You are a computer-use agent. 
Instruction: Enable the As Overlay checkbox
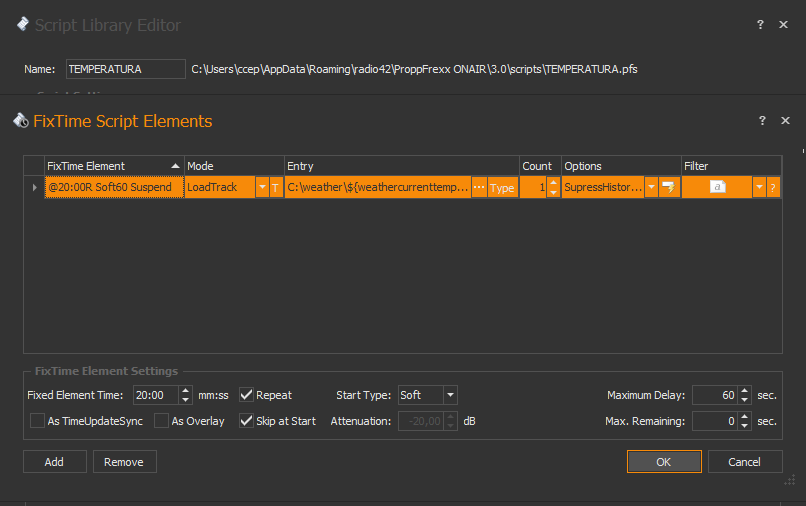(162, 421)
